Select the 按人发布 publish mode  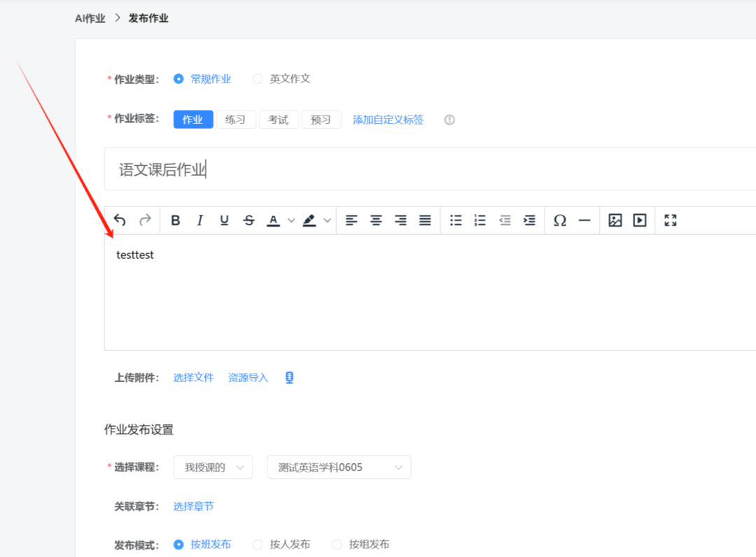[x=258, y=544]
